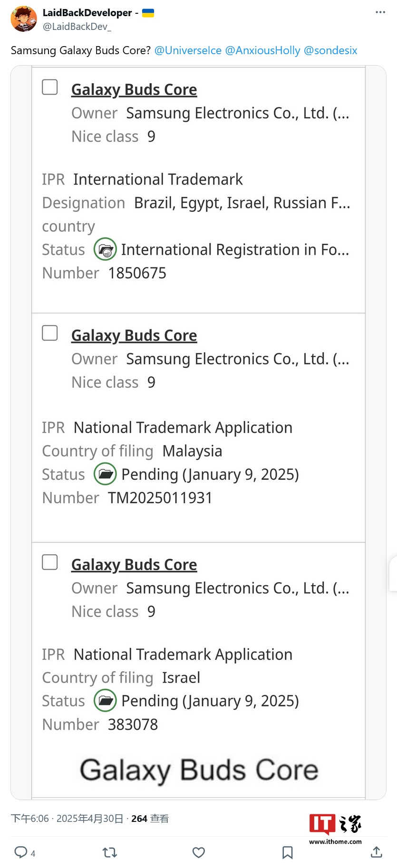Click the @LaidBackDev_ username handle

tap(77, 27)
